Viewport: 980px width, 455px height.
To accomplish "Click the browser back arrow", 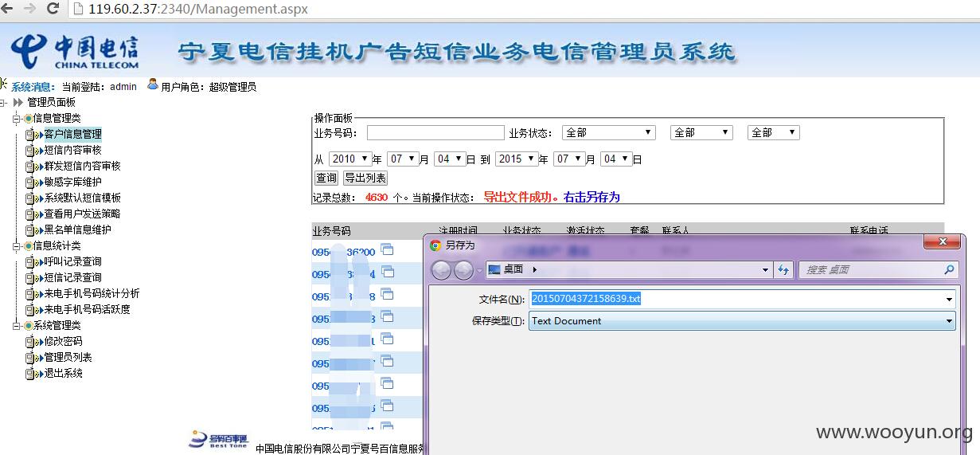I will pyautogui.click(x=8, y=9).
